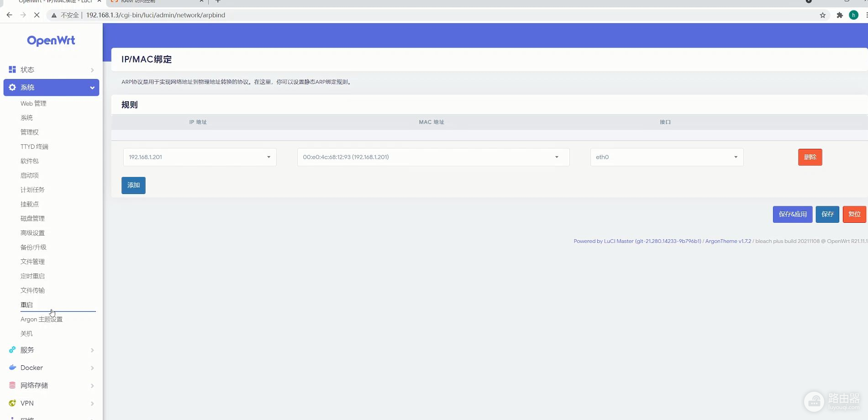Open the eth0 interface dropdown
Screen dimensions: 868x420
667,157
